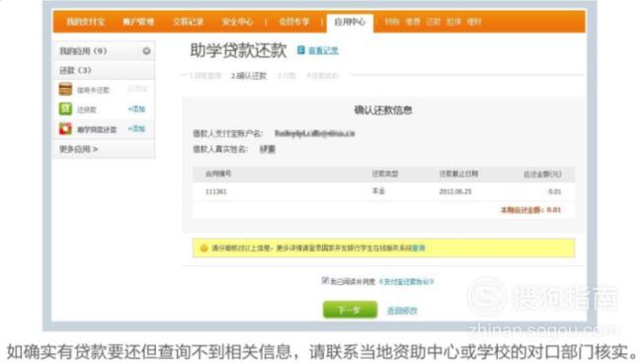Add the 还贷款 app via +添加

tap(136, 109)
